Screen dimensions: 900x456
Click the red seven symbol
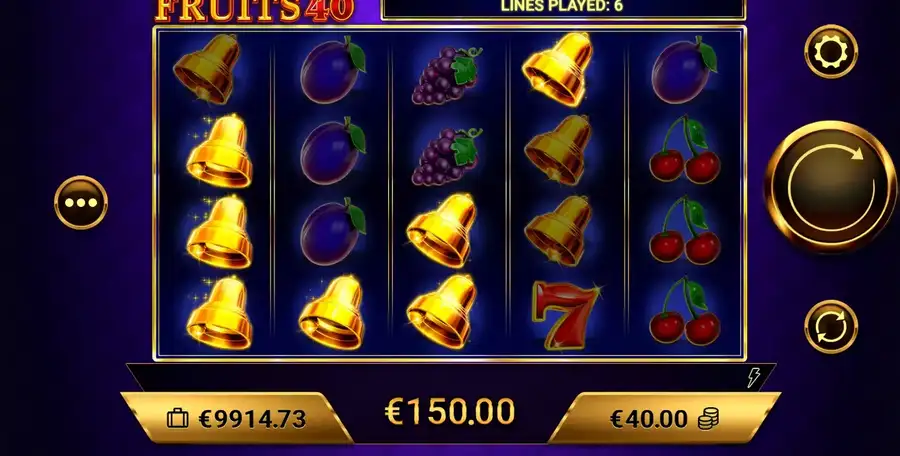coord(566,315)
